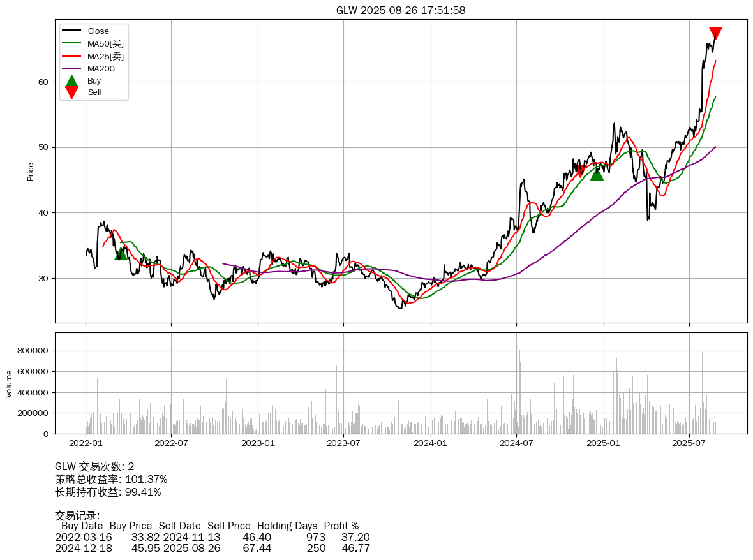Click the 2022-07 tick label on x-axis
The image size is (753, 560).
pos(171,443)
